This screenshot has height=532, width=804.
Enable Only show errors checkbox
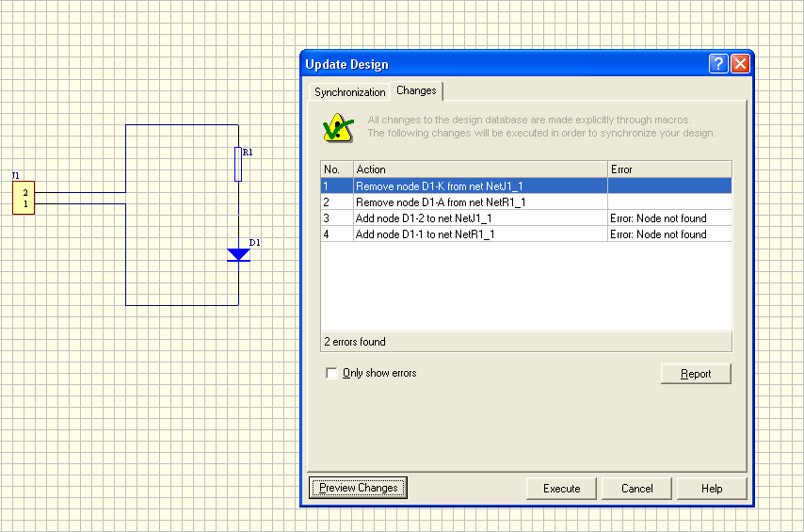point(331,373)
